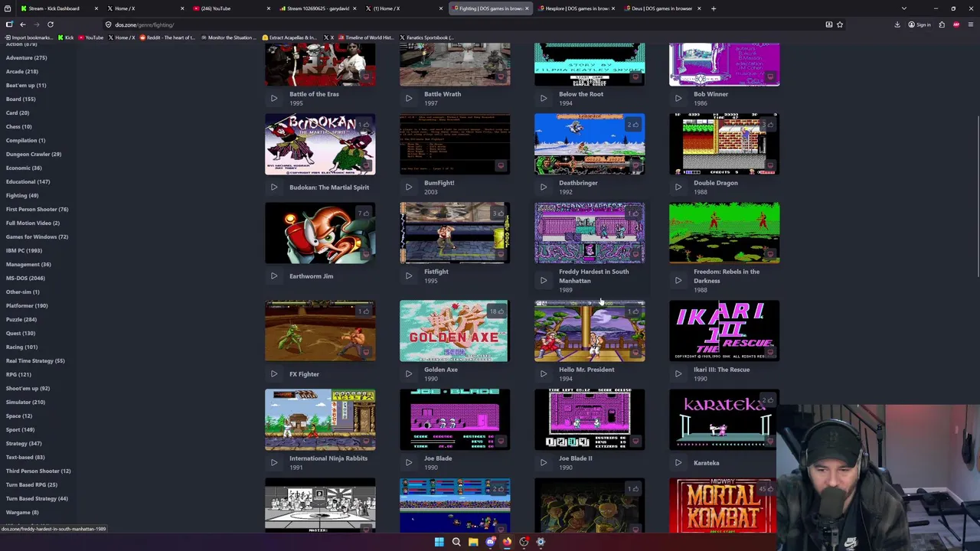
Task: Open the Stream 102690625 tab
Action: [x=317, y=8]
